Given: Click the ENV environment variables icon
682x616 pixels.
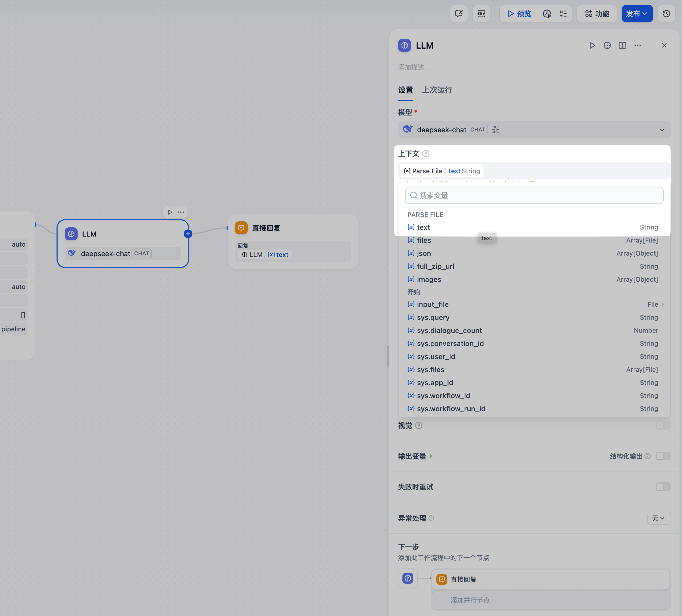Looking at the screenshot, I should [x=481, y=14].
